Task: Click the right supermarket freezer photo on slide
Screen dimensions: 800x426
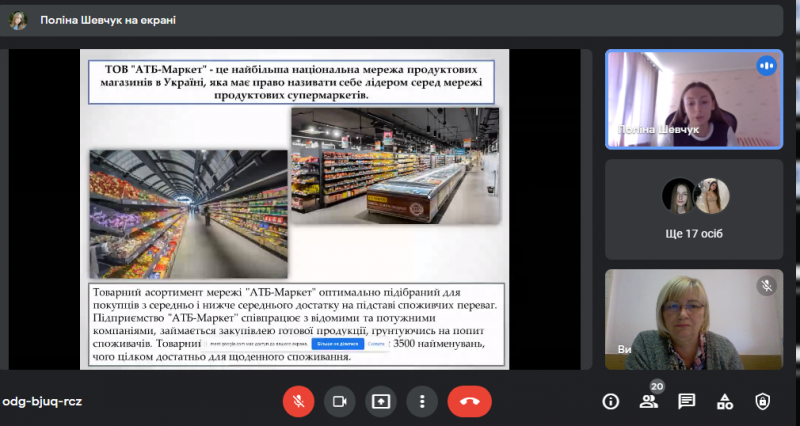Action: coord(395,166)
